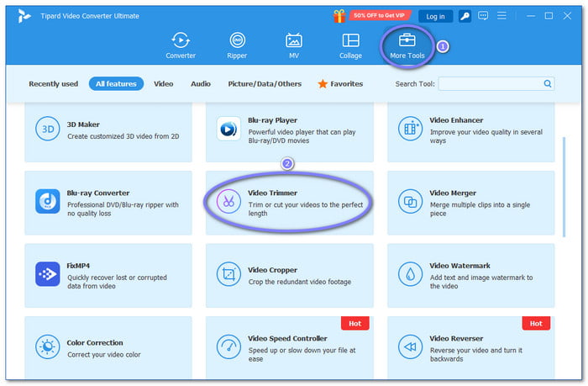
Task: Open the Blu-ray Player tool
Action: coord(228,129)
